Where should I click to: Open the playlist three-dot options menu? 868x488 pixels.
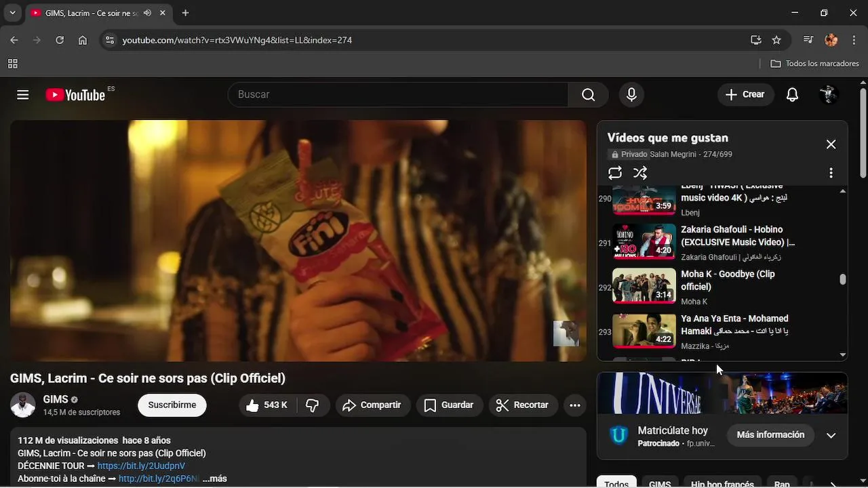point(831,174)
